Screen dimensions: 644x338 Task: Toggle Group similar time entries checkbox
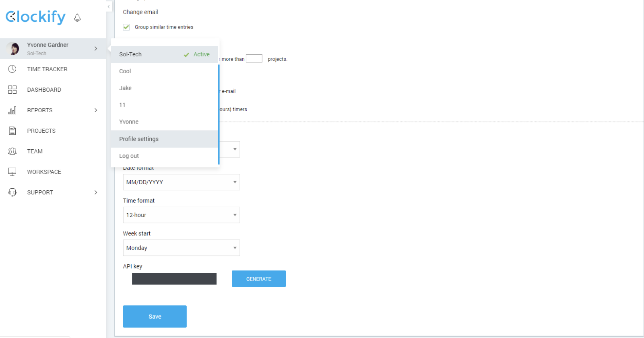click(x=126, y=27)
